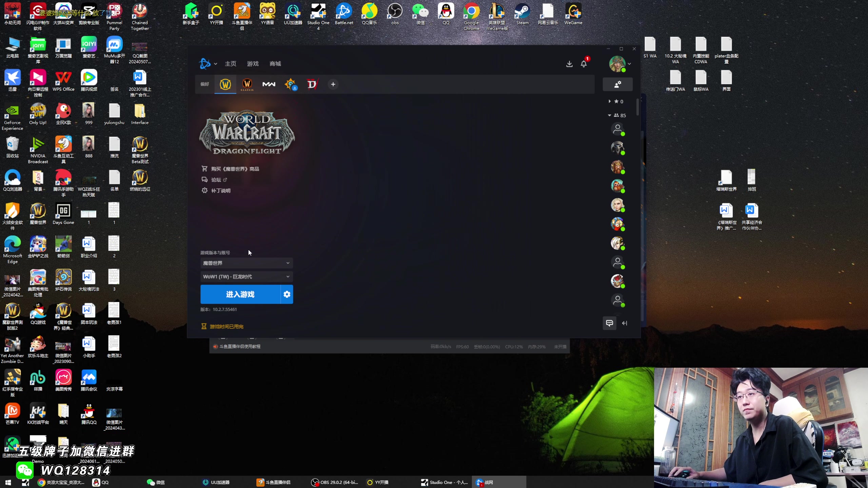Viewport: 868px width, 488px height.
Task: Switch to the 商城 tab
Action: pos(275,64)
